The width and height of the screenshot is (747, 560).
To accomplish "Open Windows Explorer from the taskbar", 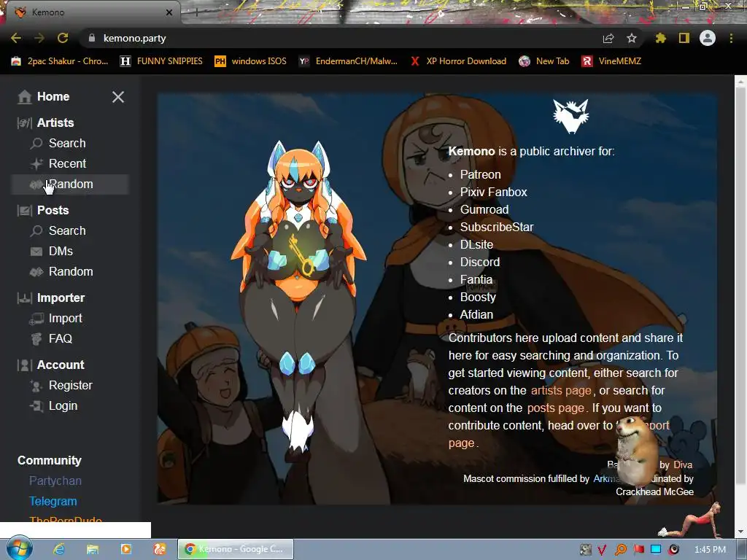I will click(93, 550).
